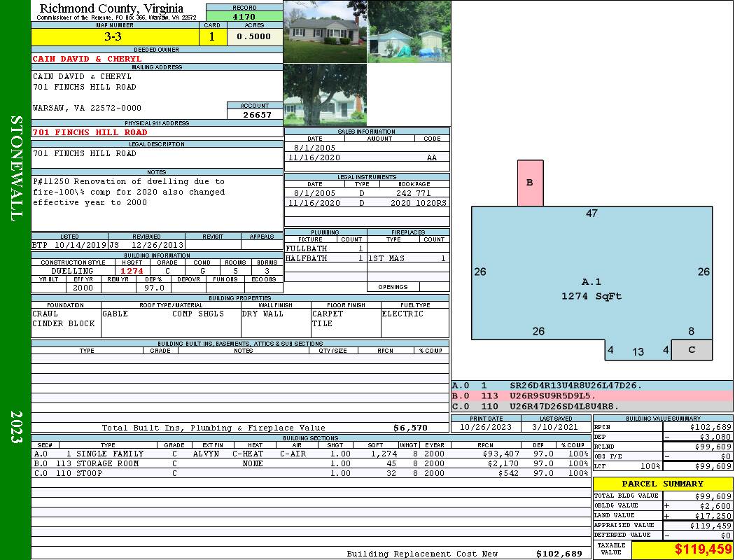The width and height of the screenshot is (735, 560).
Task: Click the acres value 0.5000
Action: click(x=254, y=37)
